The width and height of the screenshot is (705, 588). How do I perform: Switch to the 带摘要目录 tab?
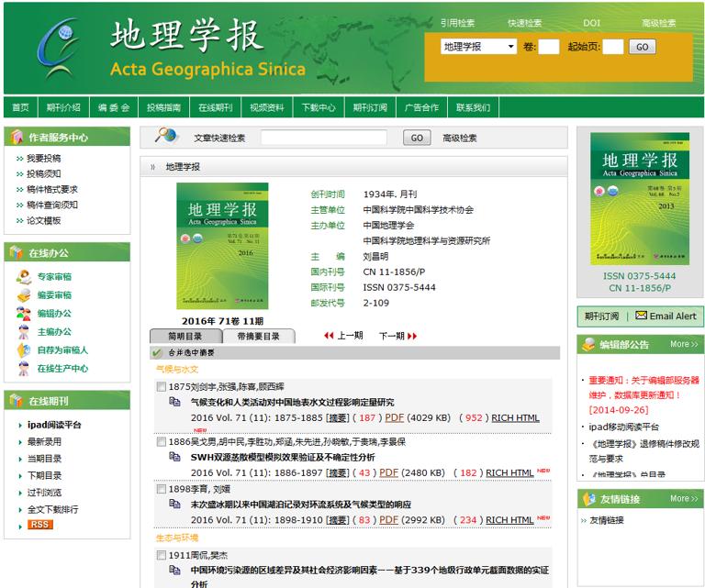pyautogui.click(x=259, y=336)
